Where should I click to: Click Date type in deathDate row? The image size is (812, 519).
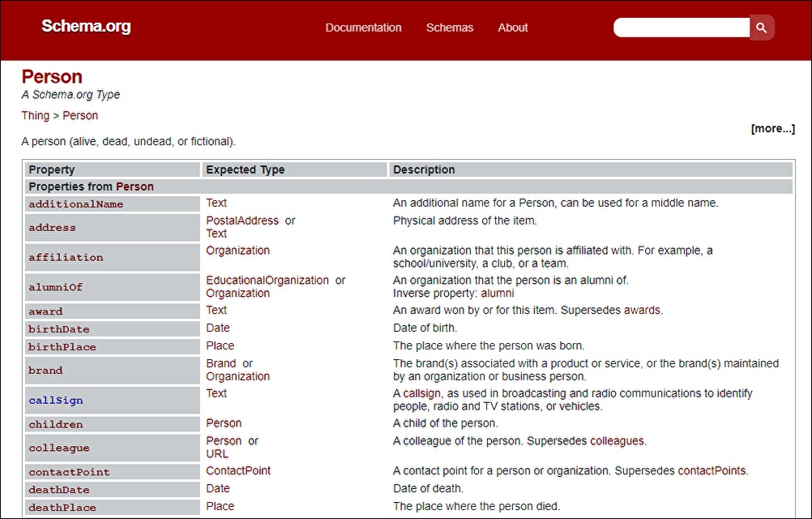(x=218, y=488)
